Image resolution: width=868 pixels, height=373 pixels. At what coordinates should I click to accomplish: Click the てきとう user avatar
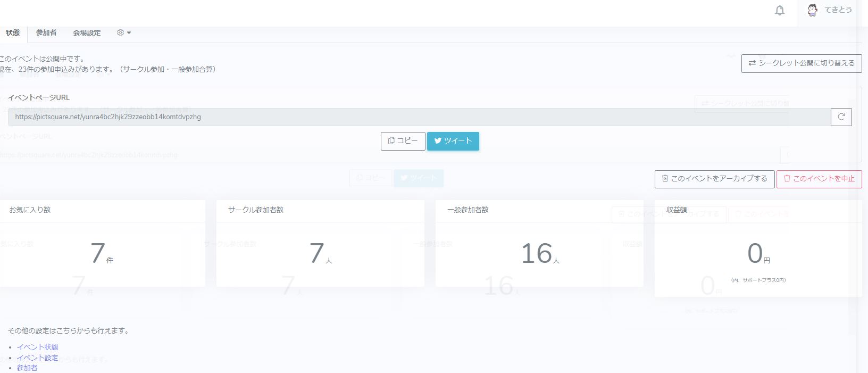(812, 10)
